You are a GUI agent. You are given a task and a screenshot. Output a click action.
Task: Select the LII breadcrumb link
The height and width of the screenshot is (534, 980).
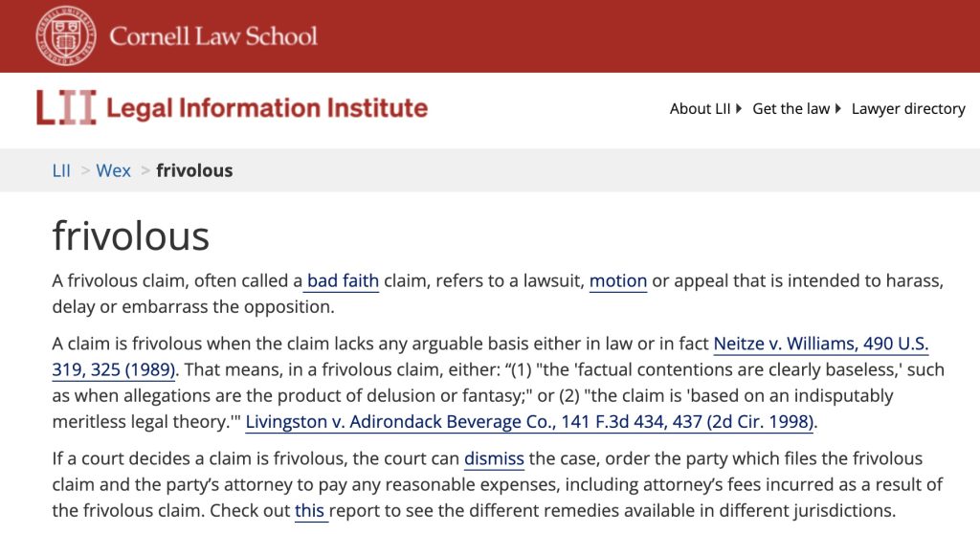[x=61, y=170]
